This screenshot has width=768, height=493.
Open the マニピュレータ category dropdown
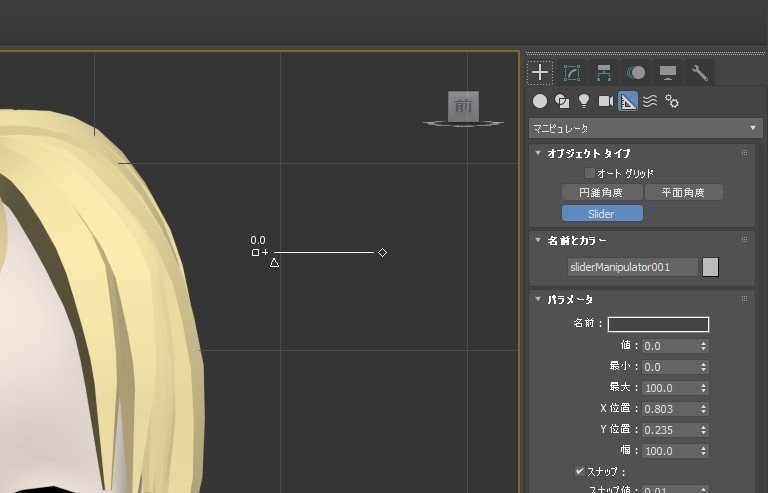(x=646, y=128)
